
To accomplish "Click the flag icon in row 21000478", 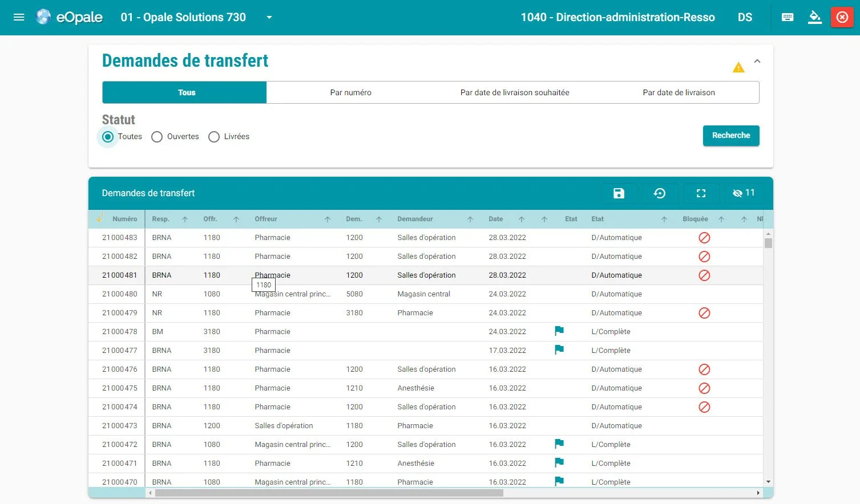I will pyautogui.click(x=559, y=331).
